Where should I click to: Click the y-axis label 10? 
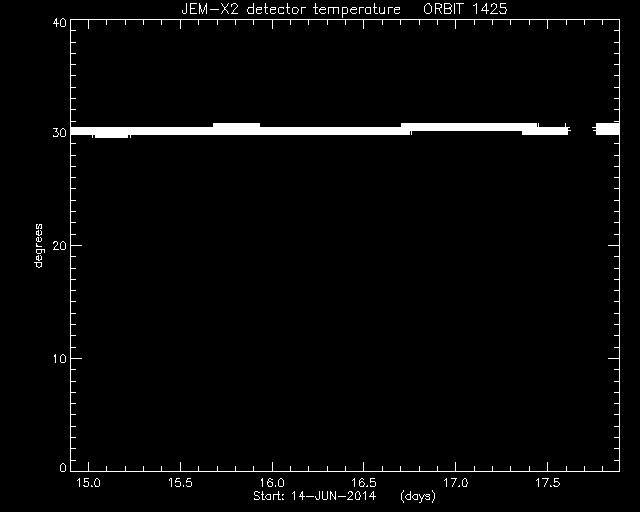(x=60, y=359)
